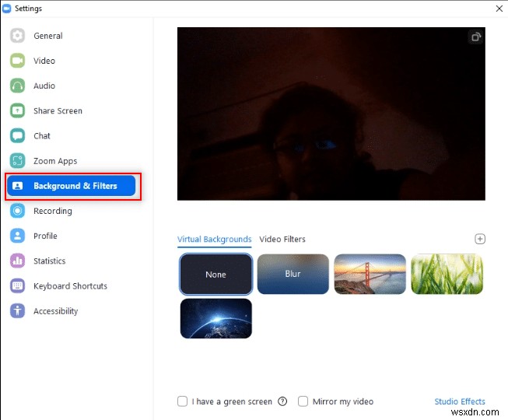Open the General settings section

point(48,36)
